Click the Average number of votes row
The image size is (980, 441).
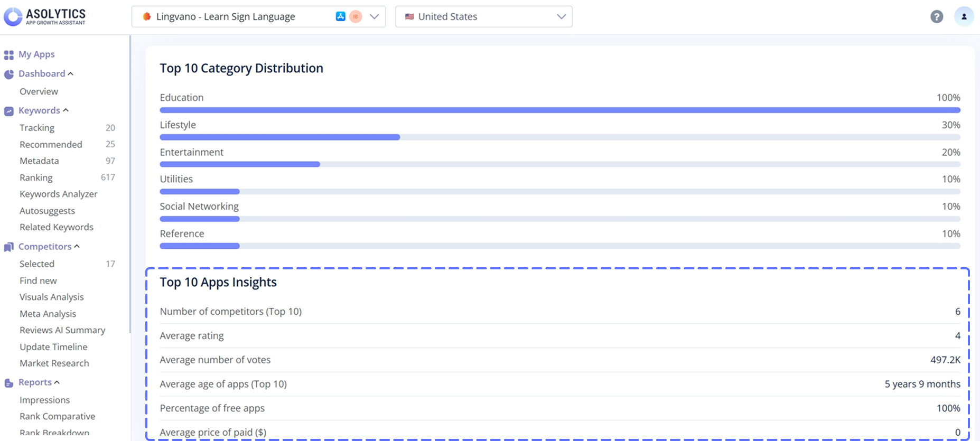[559, 360]
